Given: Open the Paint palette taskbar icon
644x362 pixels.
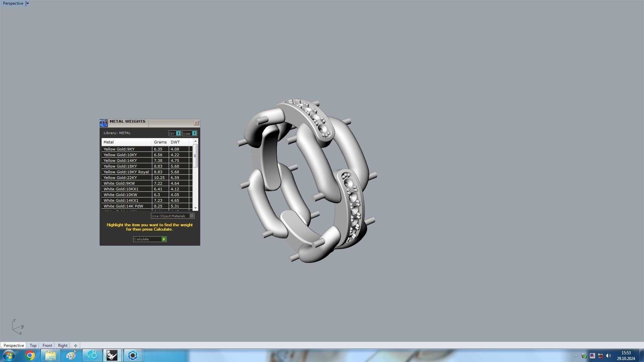Looking at the screenshot, I should tap(71, 355).
